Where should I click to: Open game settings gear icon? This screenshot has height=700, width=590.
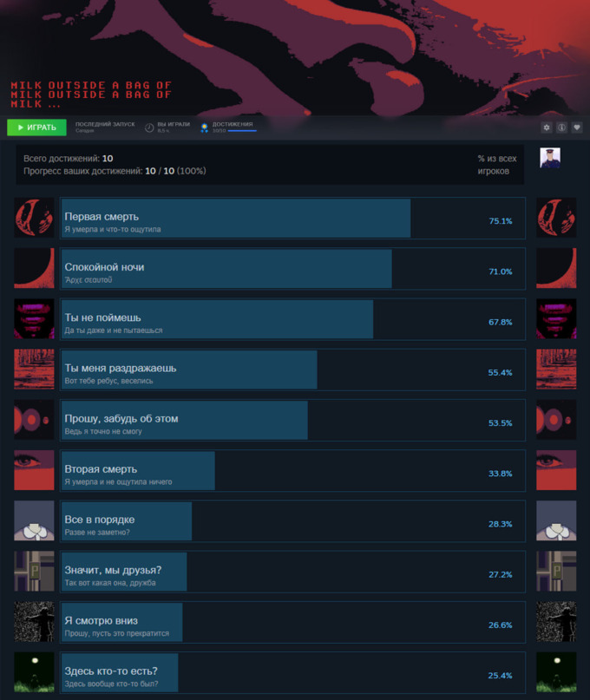(x=547, y=128)
